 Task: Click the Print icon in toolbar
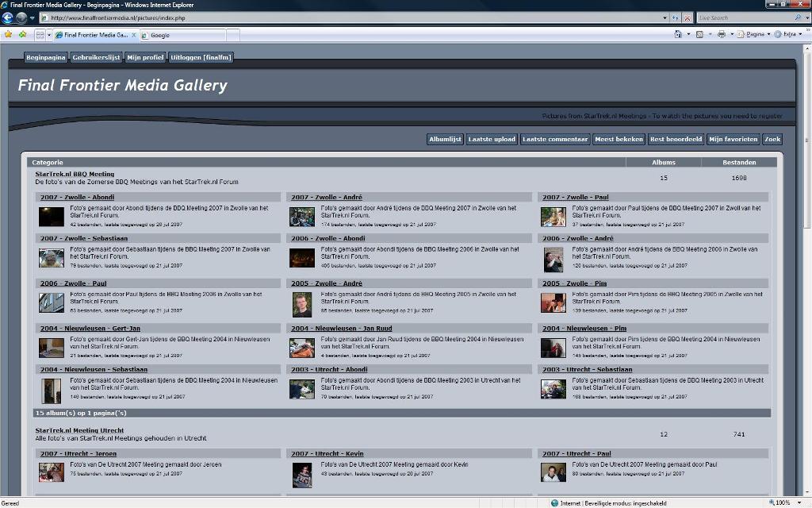click(722, 34)
